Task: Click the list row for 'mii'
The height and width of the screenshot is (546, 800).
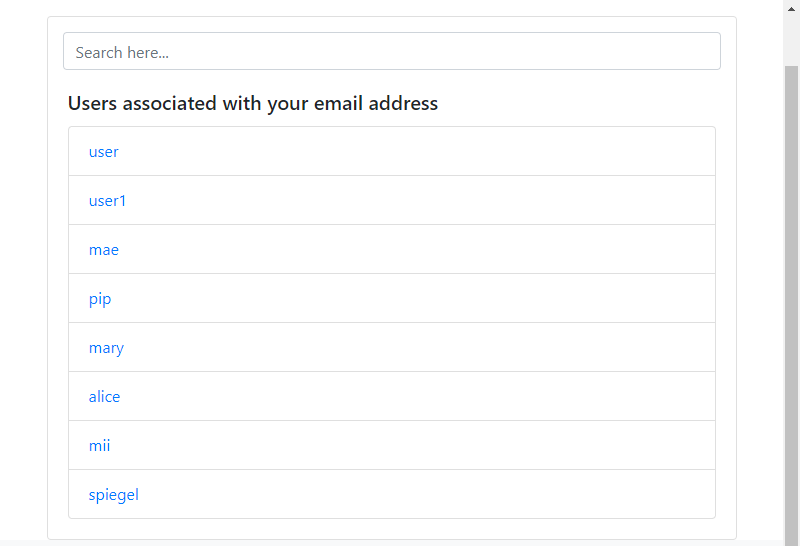Action: [400, 446]
